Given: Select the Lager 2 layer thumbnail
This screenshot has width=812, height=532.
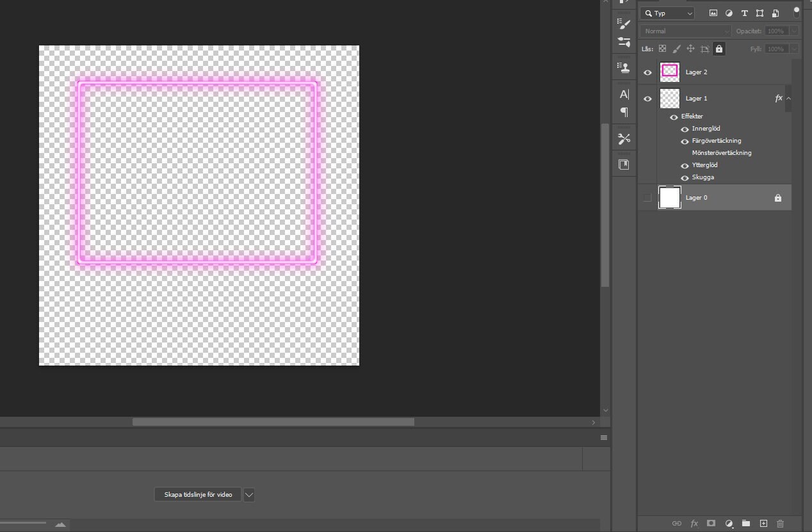Looking at the screenshot, I should 669,72.
